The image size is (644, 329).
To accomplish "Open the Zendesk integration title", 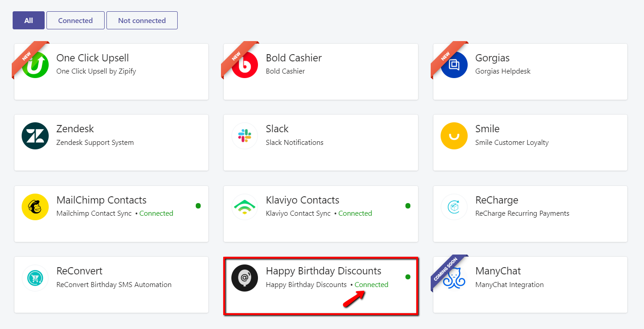I will coord(75,129).
